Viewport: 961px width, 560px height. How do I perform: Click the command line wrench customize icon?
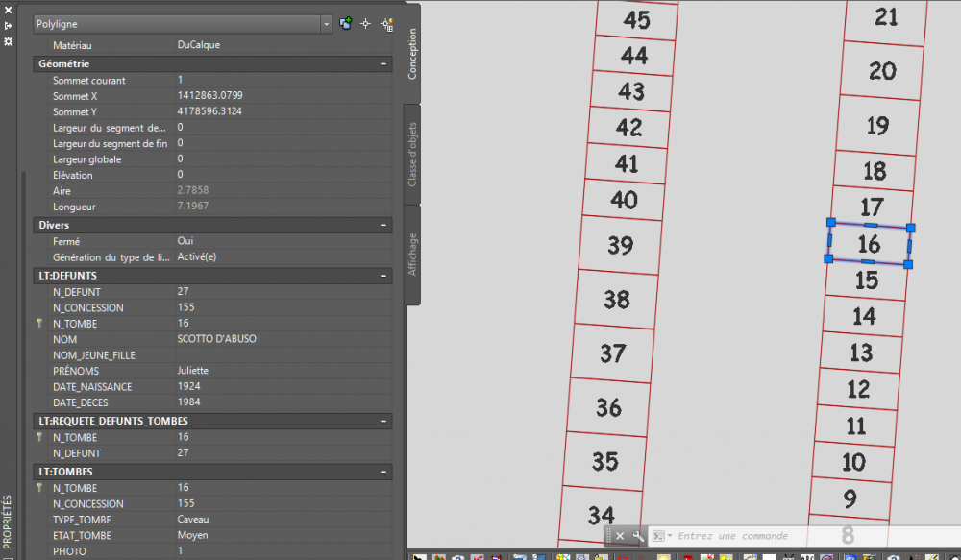click(x=638, y=536)
